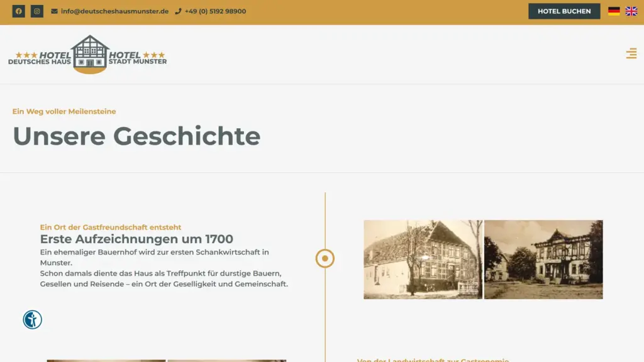The width and height of the screenshot is (644, 362).
Task: Click the 'Unsere Geschichte' heading
Action: pos(136,136)
